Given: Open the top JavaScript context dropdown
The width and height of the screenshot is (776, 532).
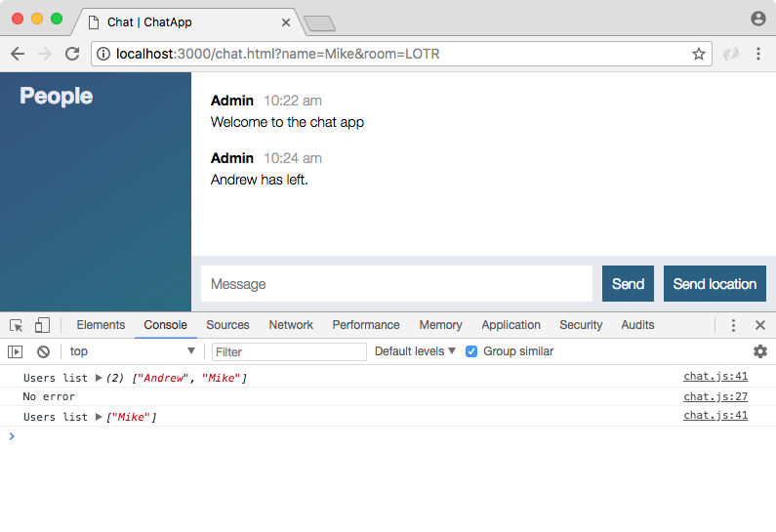Looking at the screenshot, I should [x=132, y=351].
